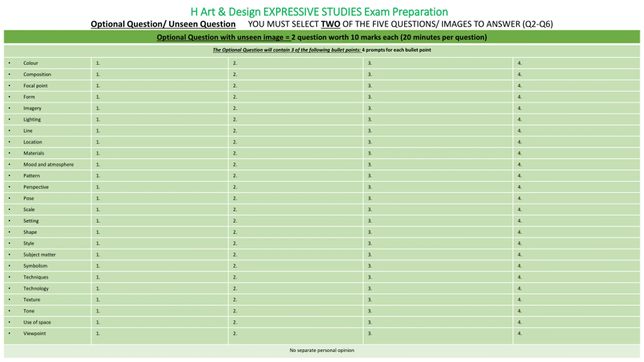The image size is (644, 362).
Task: Click the 'Perspective' row label
Action: tap(36, 187)
